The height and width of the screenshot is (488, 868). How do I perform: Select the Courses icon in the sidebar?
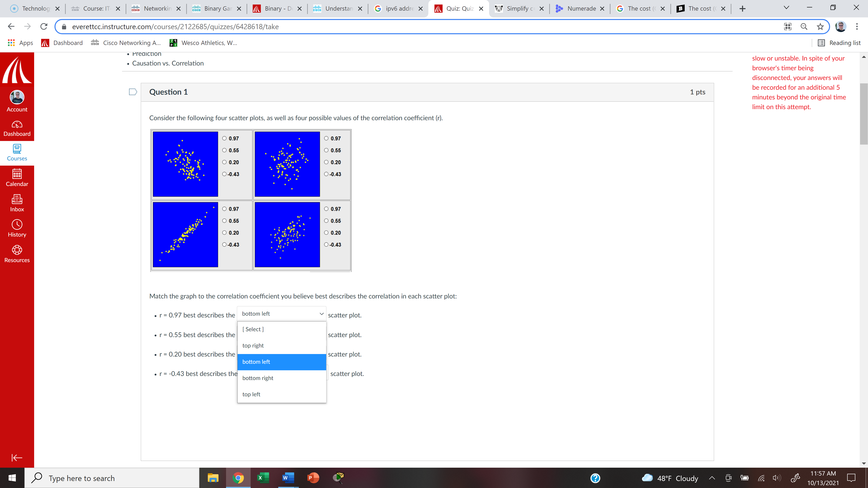pyautogui.click(x=17, y=152)
